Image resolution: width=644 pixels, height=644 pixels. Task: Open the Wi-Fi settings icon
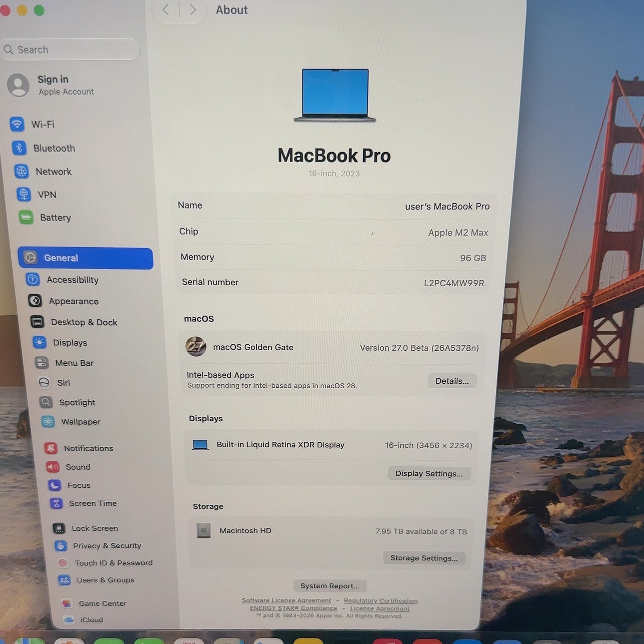(17, 124)
